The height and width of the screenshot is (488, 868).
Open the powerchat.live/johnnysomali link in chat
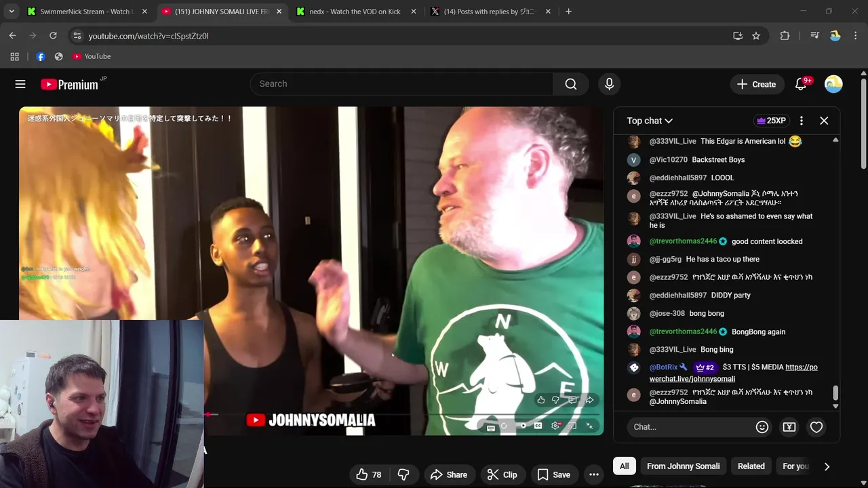733,373
